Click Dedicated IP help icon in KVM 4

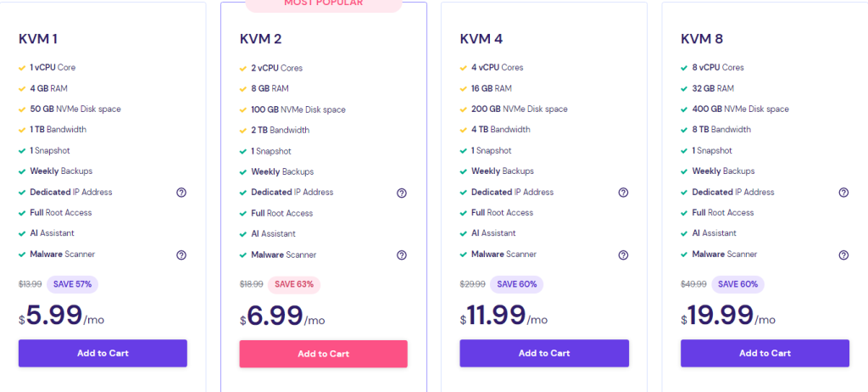click(623, 193)
